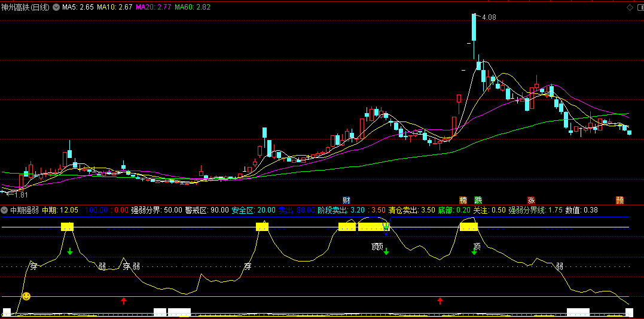The image size is (644, 319).
Task: Click the 清仓卖出: 3.50 value
Action: (x=412, y=210)
